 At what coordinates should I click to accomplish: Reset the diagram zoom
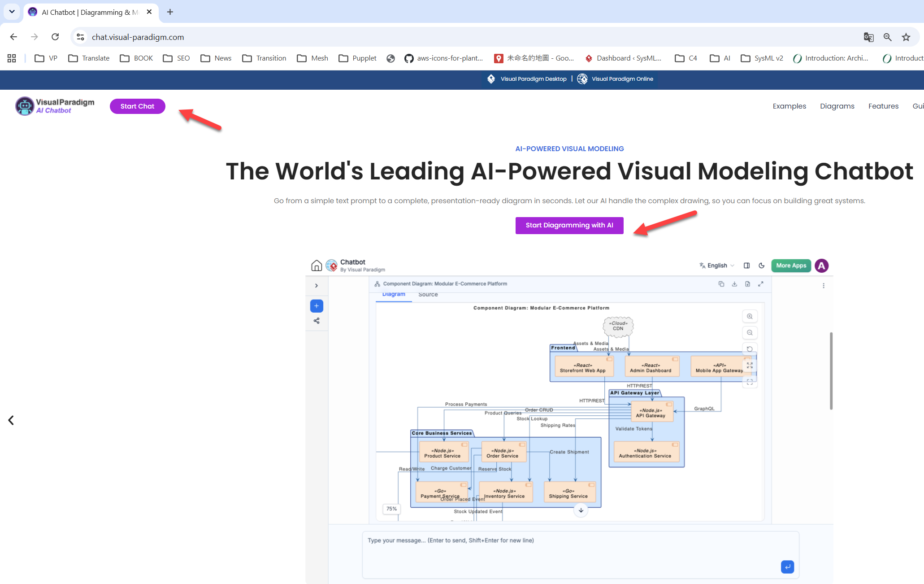(750, 349)
